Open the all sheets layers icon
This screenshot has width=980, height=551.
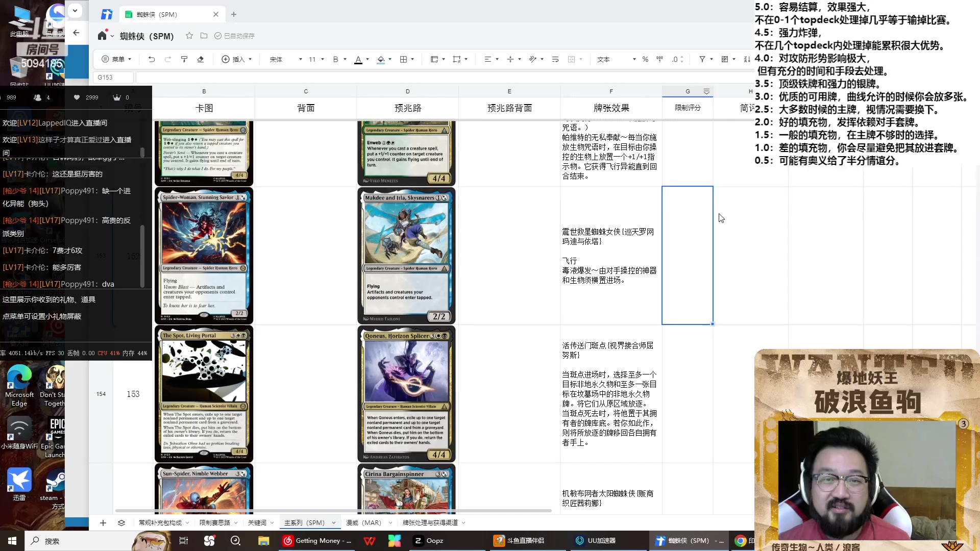[x=121, y=523]
